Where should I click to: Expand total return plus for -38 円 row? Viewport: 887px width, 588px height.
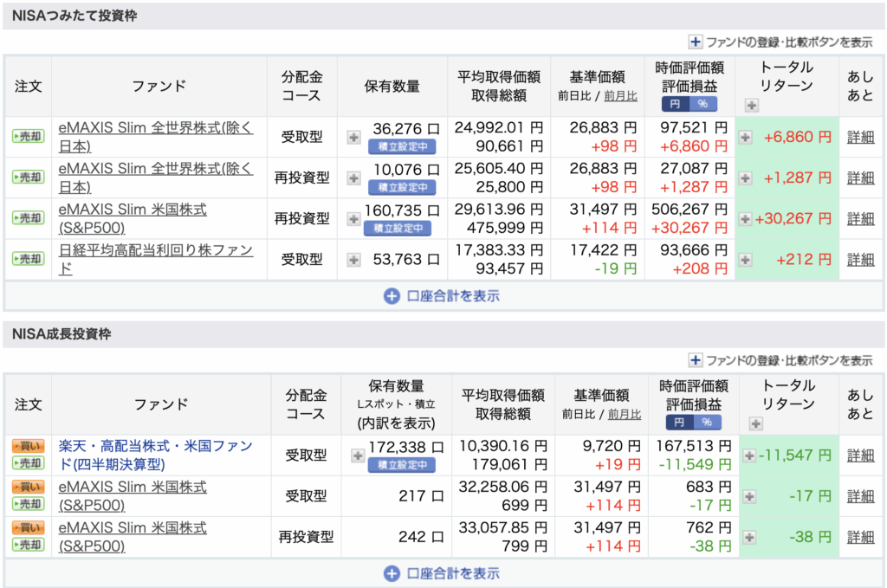tap(749, 537)
